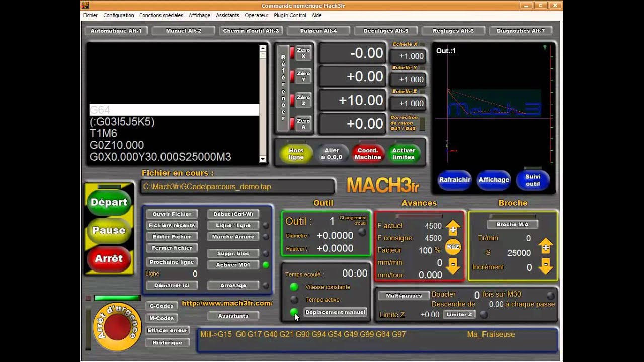
Task: Decrease feed rate with Avances minus arrow
Action: pos(453,265)
